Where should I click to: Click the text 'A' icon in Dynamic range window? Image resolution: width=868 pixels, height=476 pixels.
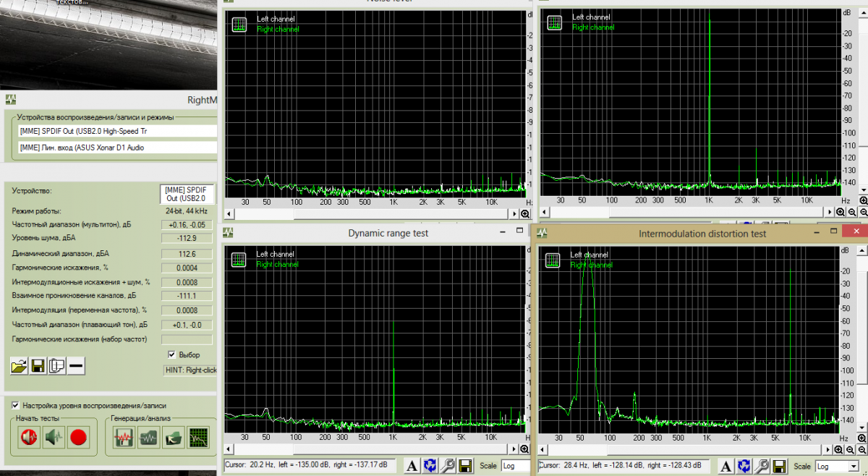tap(411, 465)
